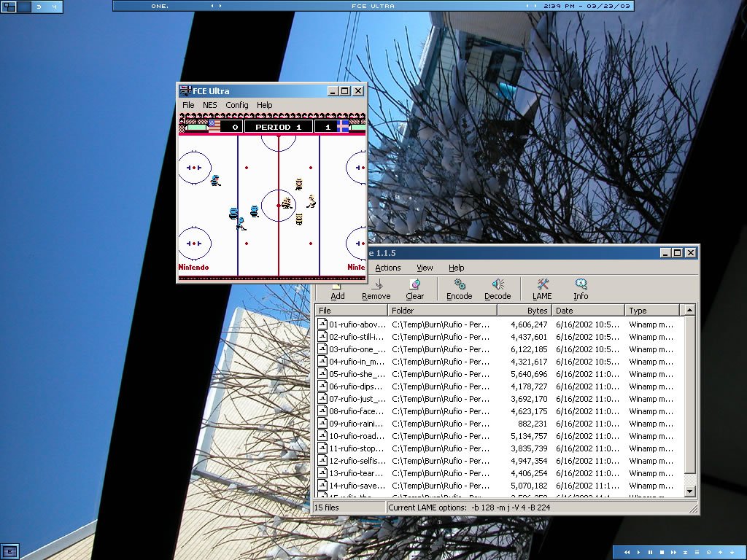Image resolution: width=747 pixels, height=560 pixels.
Task: Open the Actions menu in encoder window
Action: [x=388, y=268]
